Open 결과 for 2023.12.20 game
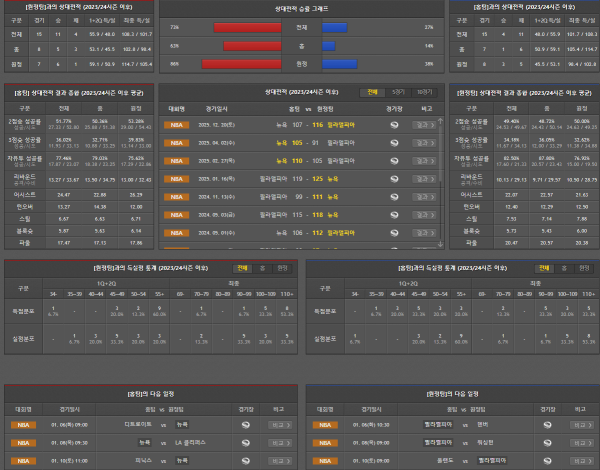The width and height of the screenshot is (600, 470). 424,125
